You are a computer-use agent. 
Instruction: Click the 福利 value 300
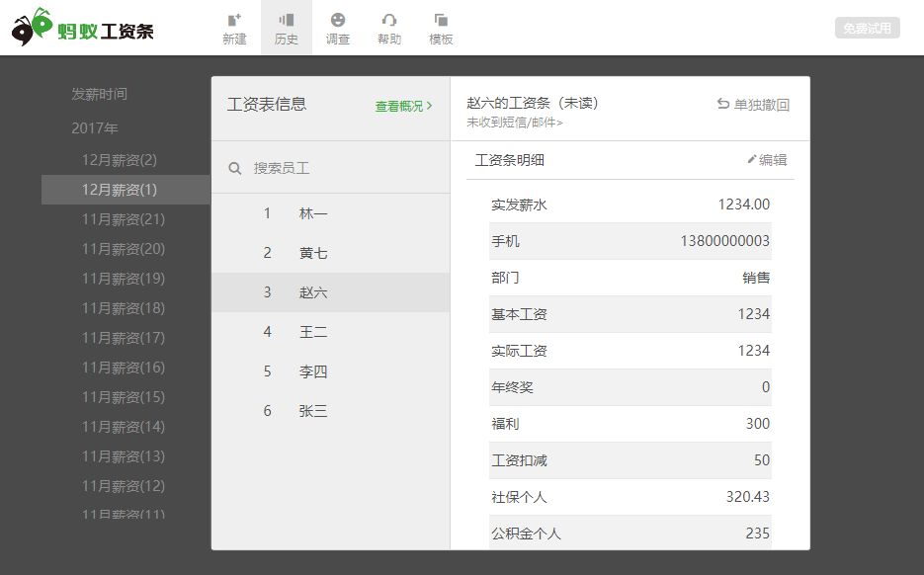758,424
